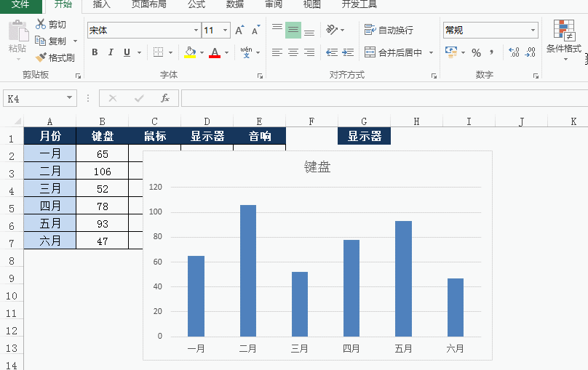Click the 合并后居中 merge button
This screenshot has width=588, height=370.
(393, 52)
